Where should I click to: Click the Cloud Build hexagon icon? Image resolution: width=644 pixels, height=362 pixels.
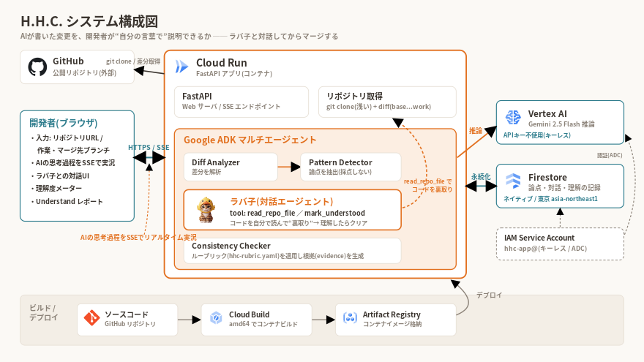pyautogui.click(x=216, y=317)
